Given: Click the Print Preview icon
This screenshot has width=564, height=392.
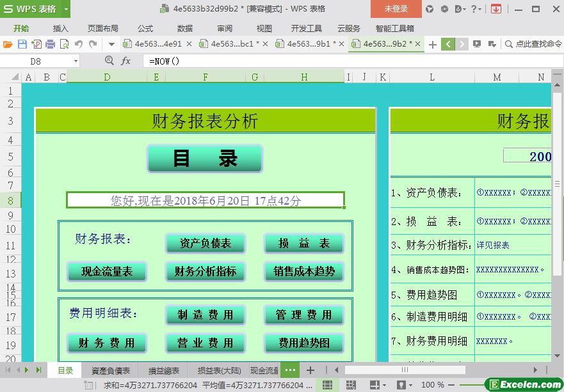Looking at the screenshot, I should 65,44.
